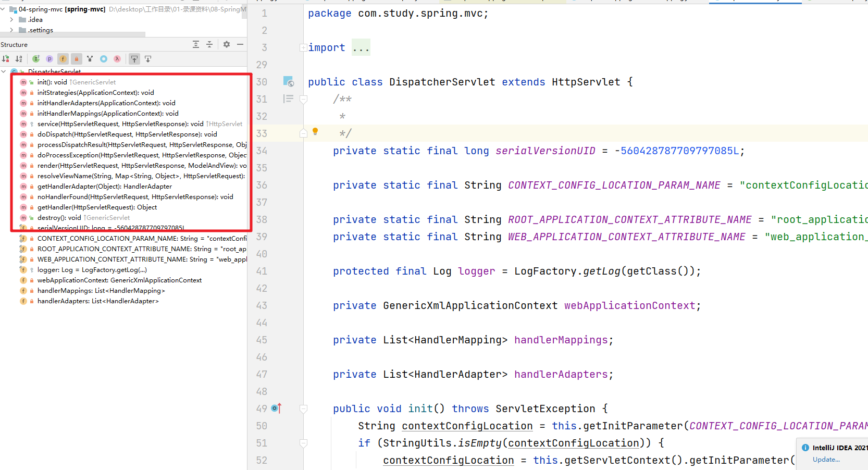
Task: Select logger: Log field in Structure
Action: click(x=92, y=269)
